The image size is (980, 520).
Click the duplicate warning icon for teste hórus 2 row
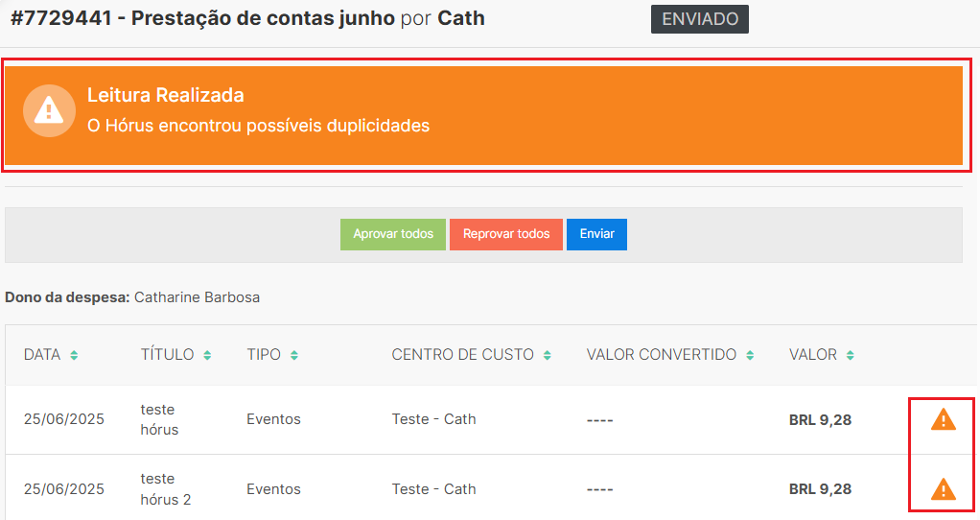point(944,488)
